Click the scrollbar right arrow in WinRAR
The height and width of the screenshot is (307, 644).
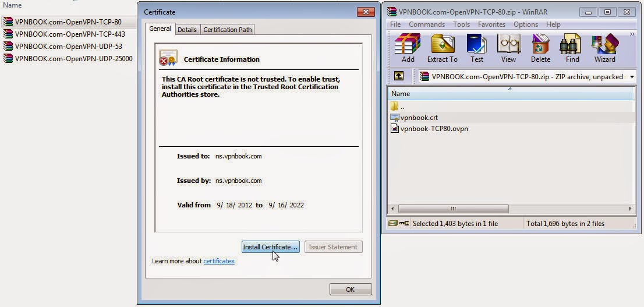coord(631,209)
